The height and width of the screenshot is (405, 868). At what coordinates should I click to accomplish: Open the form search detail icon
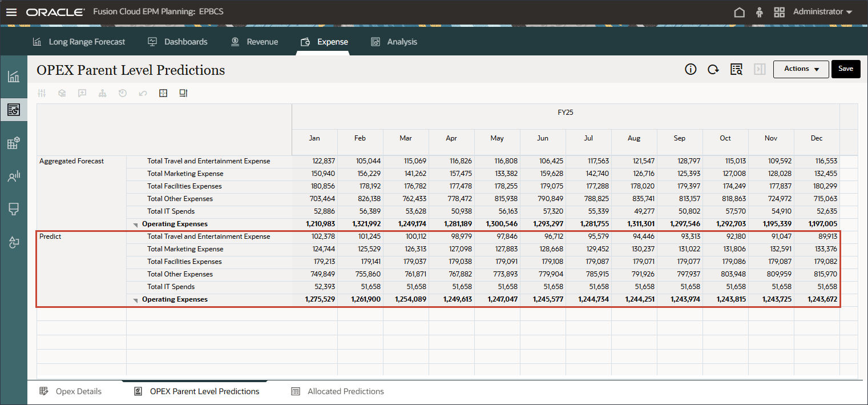click(x=736, y=69)
